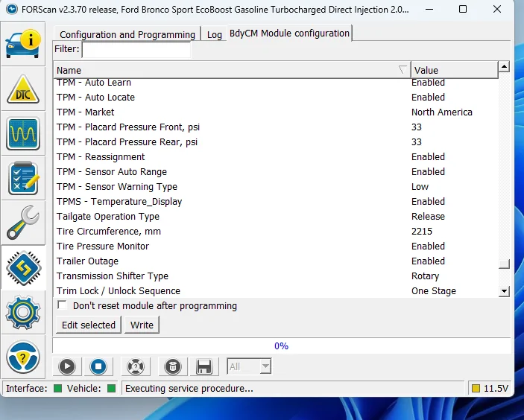This screenshot has height=420, width=524.
Task: Enable Don't reset module after programming
Action: (63, 305)
